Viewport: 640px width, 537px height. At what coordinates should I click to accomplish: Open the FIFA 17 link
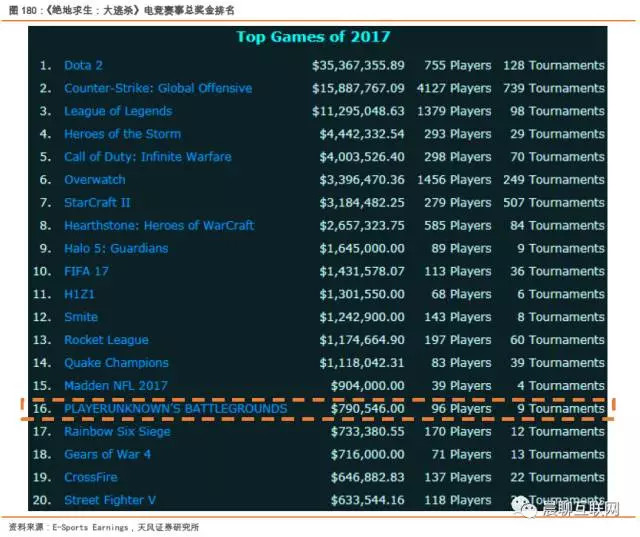point(86,271)
